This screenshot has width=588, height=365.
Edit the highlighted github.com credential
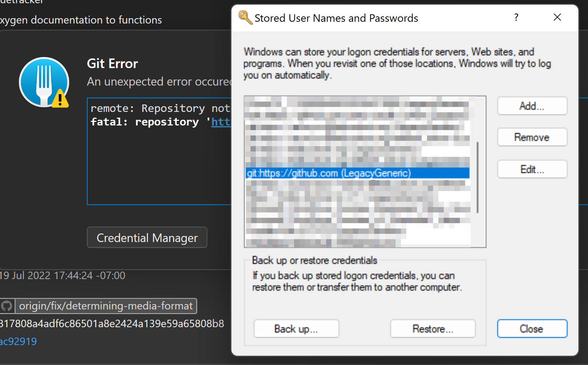click(532, 169)
